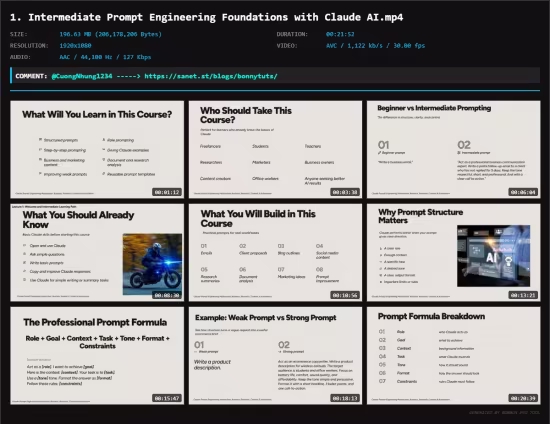The height and width of the screenshot is (424, 550).
Task: Click the 00:03:38 timestamp badge
Action: click(x=345, y=192)
